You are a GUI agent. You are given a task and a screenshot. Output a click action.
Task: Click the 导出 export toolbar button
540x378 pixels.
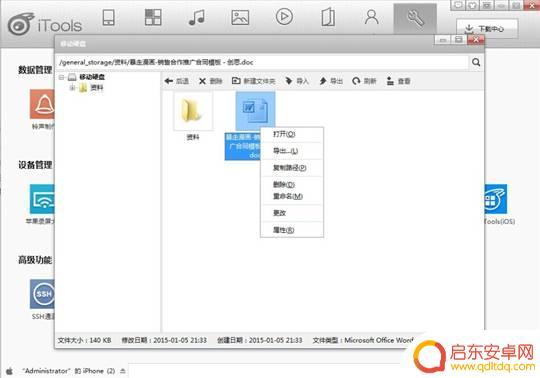coord(331,81)
